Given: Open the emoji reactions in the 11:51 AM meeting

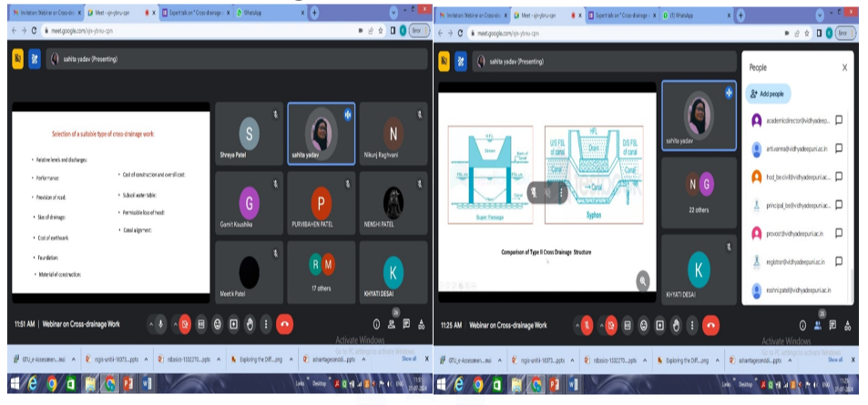Looking at the screenshot, I should [218, 323].
